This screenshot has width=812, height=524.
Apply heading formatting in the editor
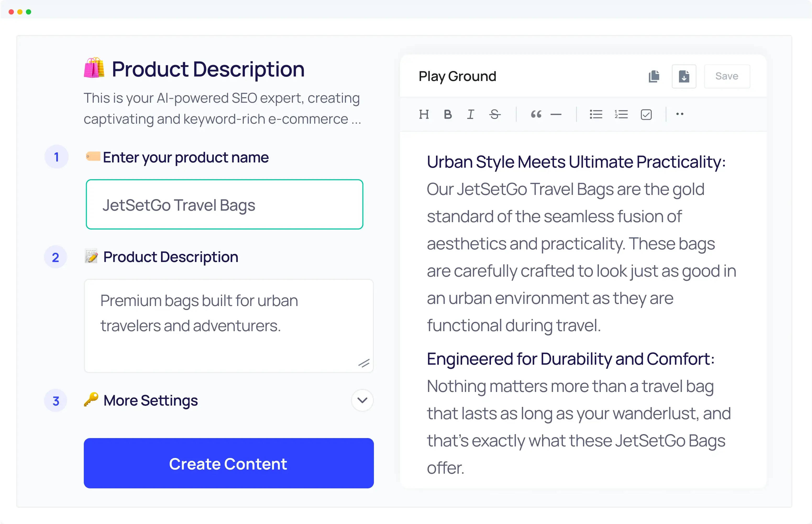click(424, 114)
